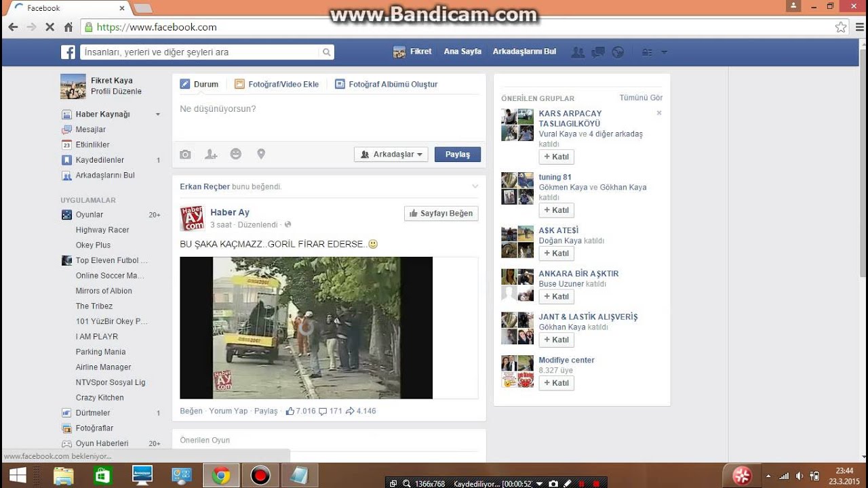The image size is (868, 488).
Task: Open Fotoğraflar in sidebar
Action: pyautogui.click(x=94, y=428)
